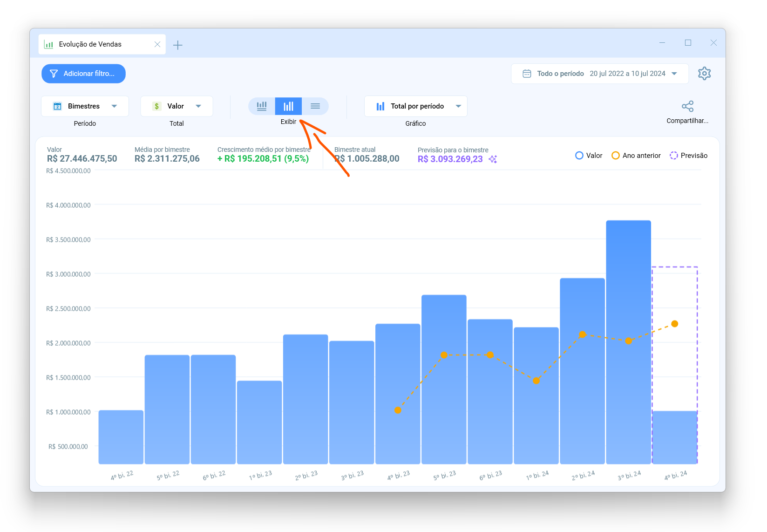Click the calendar icon in date range
The width and height of the screenshot is (767, 532).
(x=527, y=74)
